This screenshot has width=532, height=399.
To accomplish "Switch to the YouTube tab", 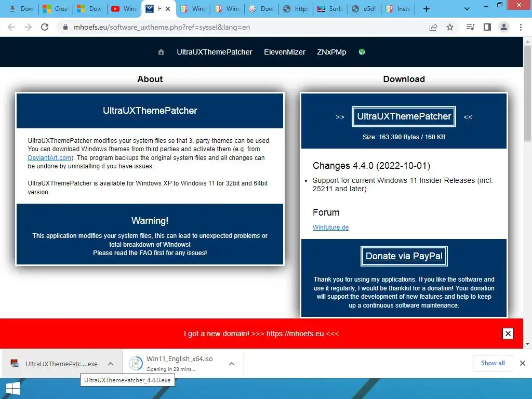I will coord(124,9).
